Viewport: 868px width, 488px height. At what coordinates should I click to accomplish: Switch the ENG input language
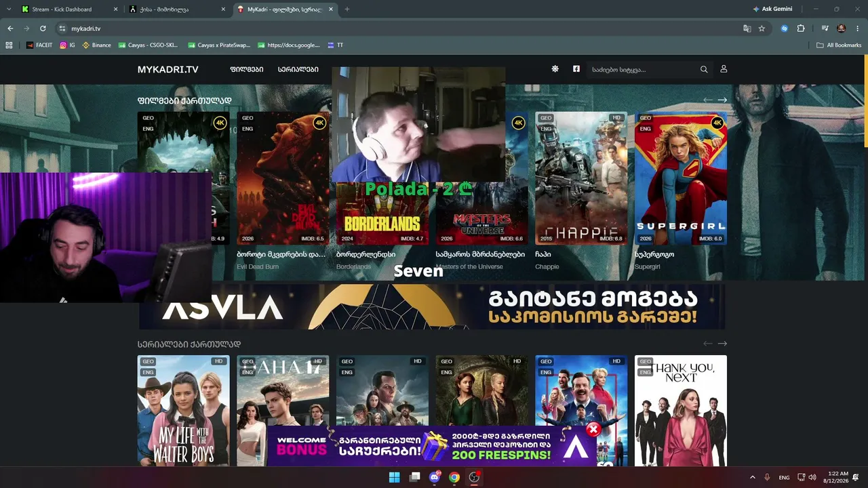[784, 477]
